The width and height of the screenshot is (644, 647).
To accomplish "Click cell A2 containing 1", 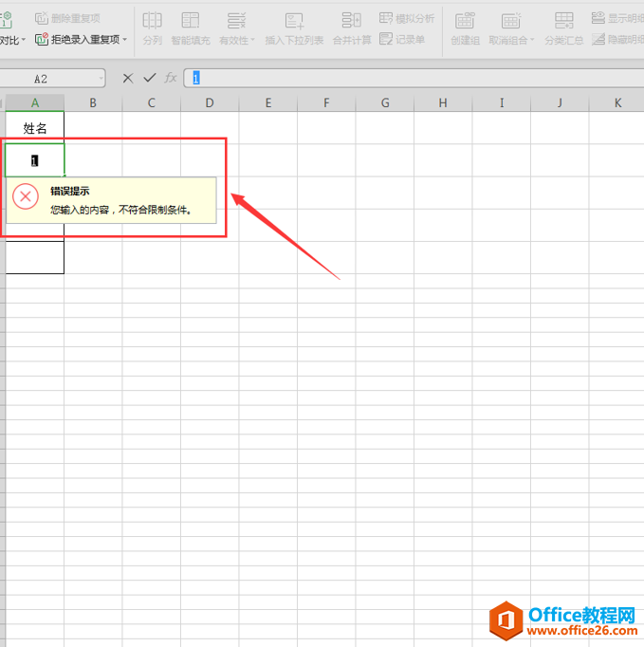I will [35, 160].
